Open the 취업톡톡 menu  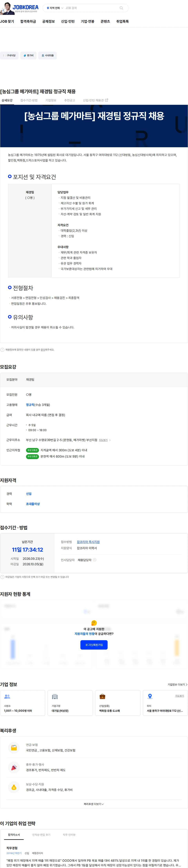click(x=123, y=21)
